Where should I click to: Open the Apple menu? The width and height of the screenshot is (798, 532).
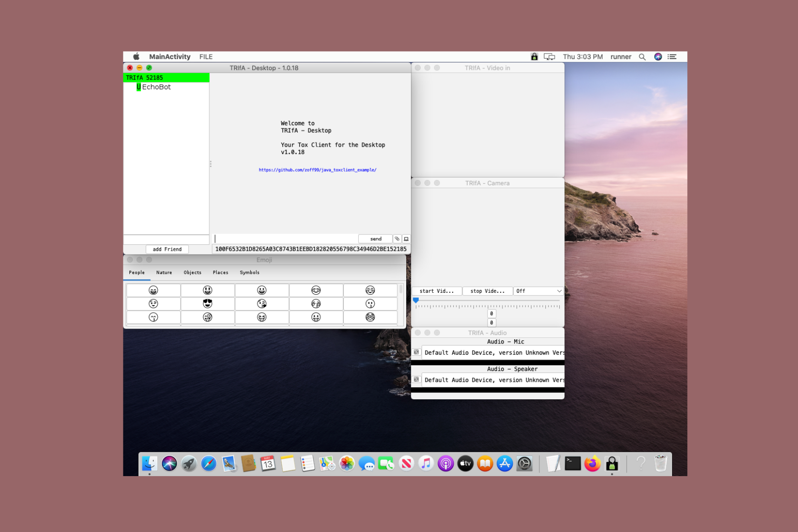point(136,57)
